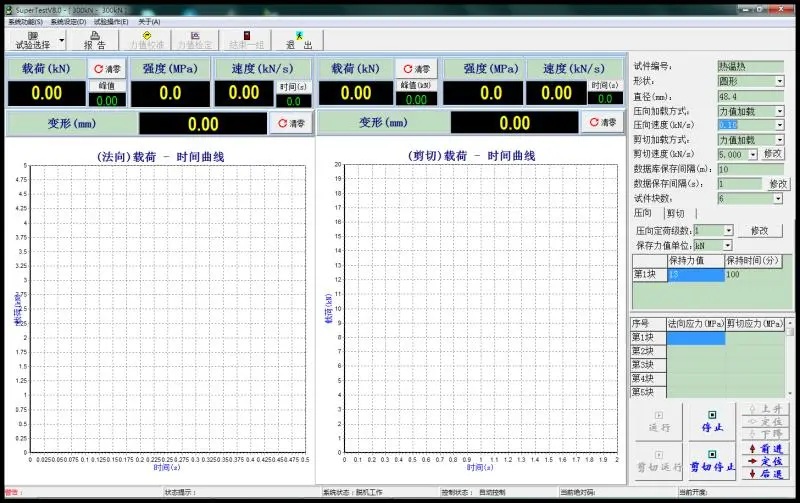Click 修改 next to 压向定荷级数
Image resolution: width=800 pixels, height=503 pixels.
pos(759,231)
